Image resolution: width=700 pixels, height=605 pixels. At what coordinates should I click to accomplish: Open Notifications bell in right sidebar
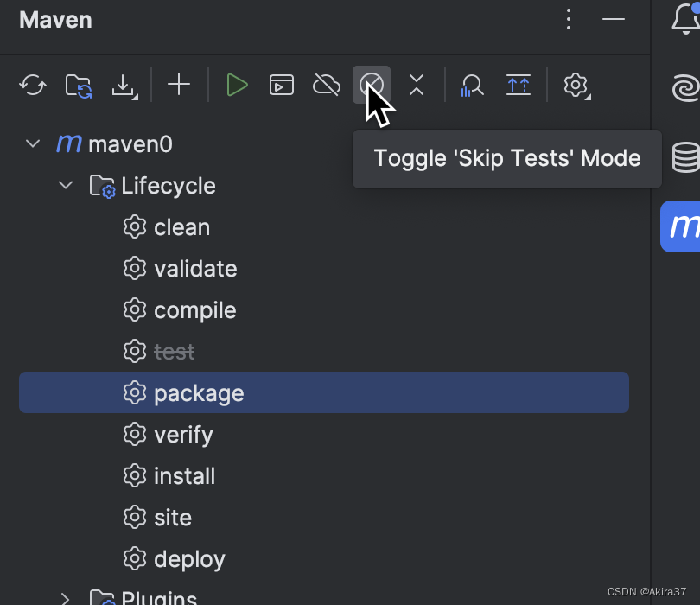point(685,19)
